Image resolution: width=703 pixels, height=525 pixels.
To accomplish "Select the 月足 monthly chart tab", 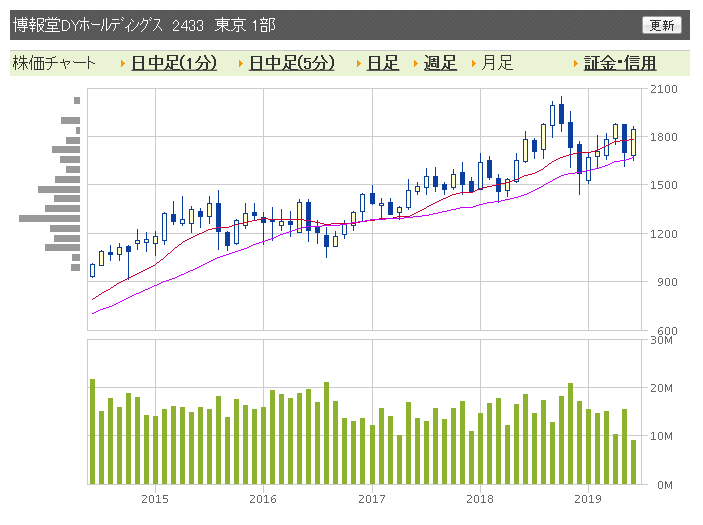I will click(x=497, y=63).
